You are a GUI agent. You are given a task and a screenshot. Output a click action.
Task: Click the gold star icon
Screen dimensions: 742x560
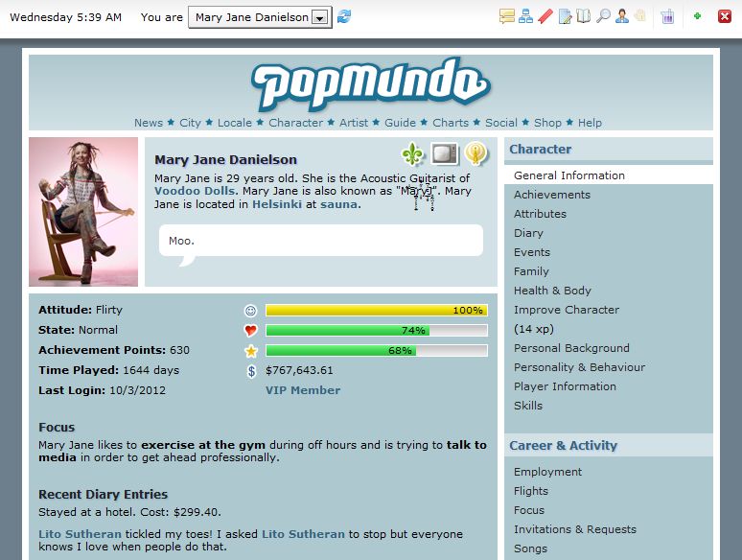[x=251, y=351]
